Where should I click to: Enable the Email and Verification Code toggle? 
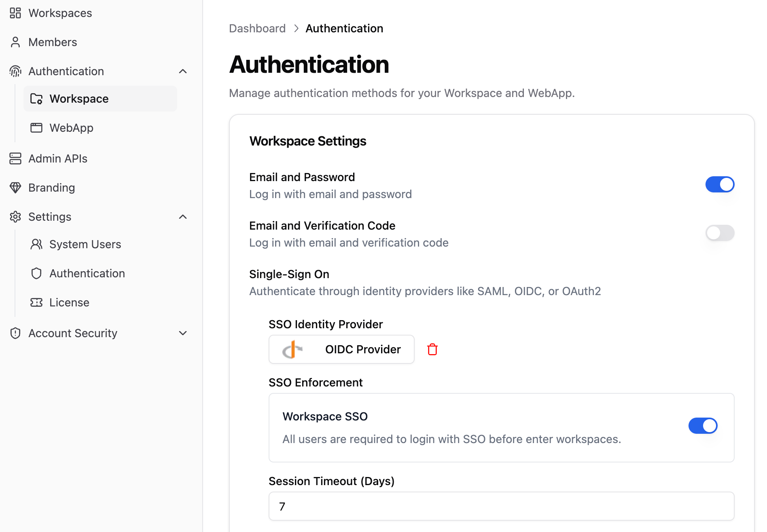tap(720, 233)
